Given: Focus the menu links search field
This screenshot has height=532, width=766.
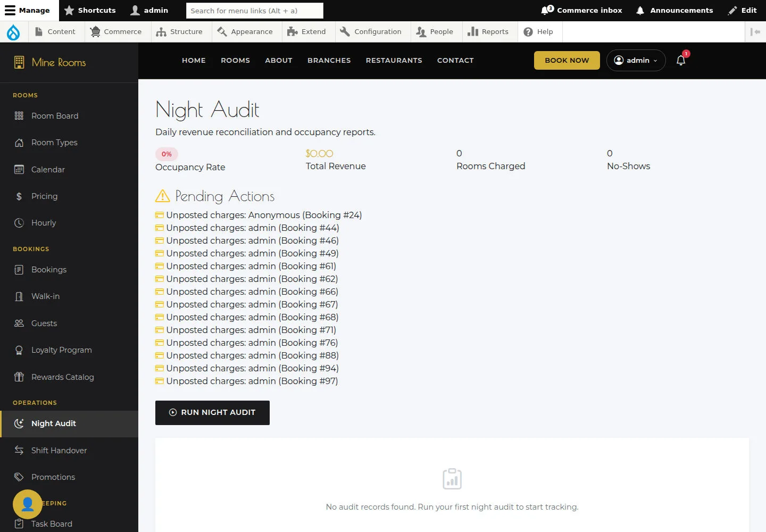Looking at the screenshot, I should coord(255,11).
